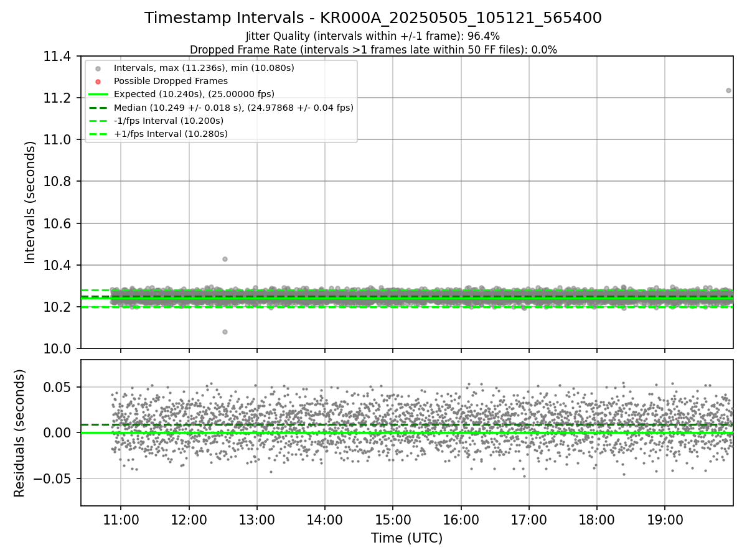Click the 13:00 x-axis tick label
The width and height of the screenshot is (747, 560).
tap(256, 520)
